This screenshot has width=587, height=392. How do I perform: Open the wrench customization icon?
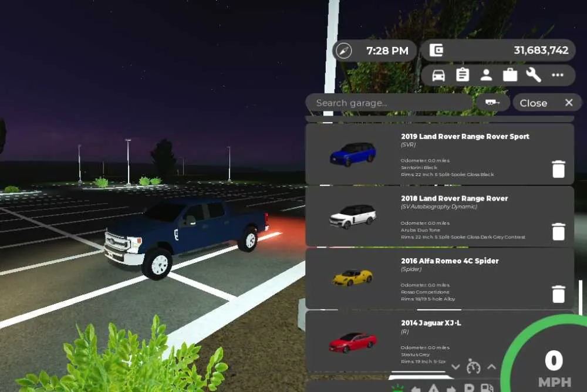[534, 75]
